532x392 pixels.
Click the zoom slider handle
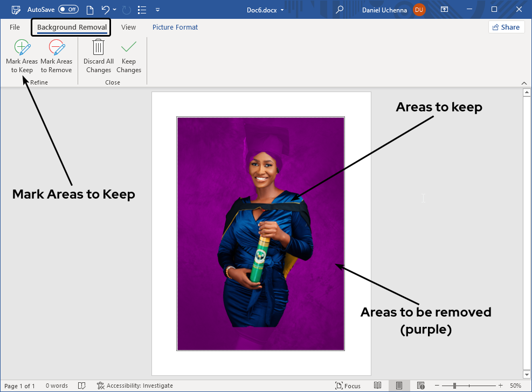(x=455, y=386)
